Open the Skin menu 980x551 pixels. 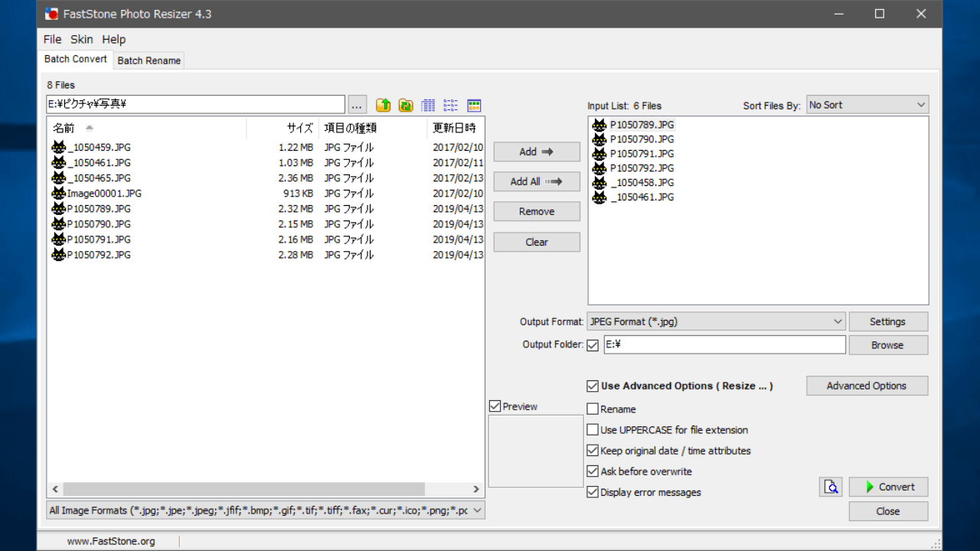(x=82, y=40)
